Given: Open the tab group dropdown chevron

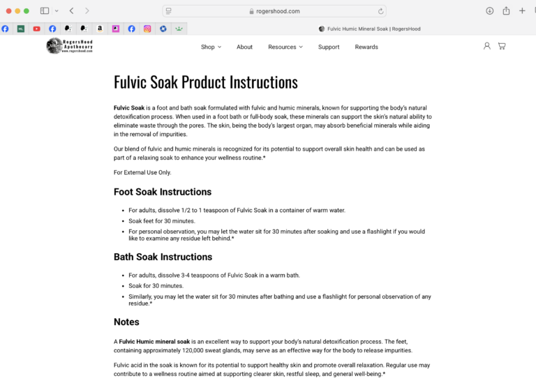Looking at the screenshot, I should (x=57, y=11).
